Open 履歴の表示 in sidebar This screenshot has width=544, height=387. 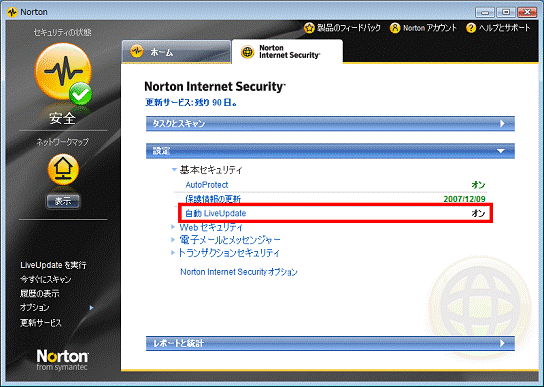click(39, 294)
